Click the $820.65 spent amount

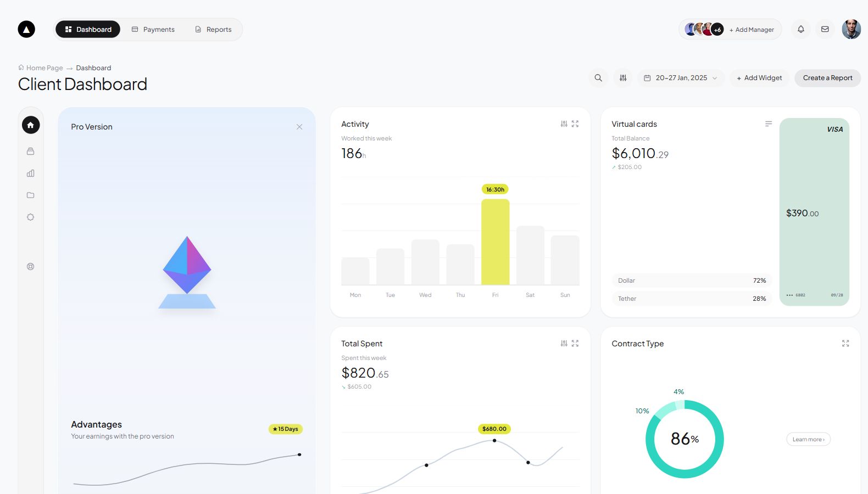coord(365,373)
